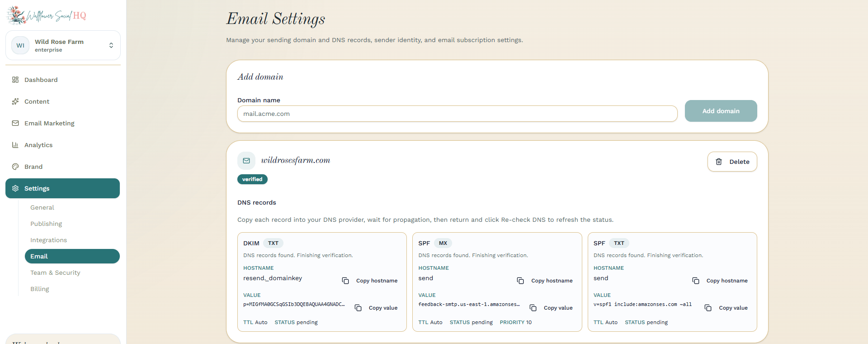This screenshot has width=868, height=344.
Task: Open the Brand section
Action: click(63, 167)
